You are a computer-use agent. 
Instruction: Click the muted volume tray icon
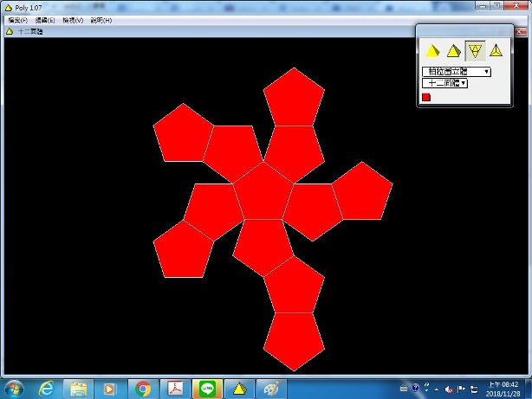click(x=449, y=389)
